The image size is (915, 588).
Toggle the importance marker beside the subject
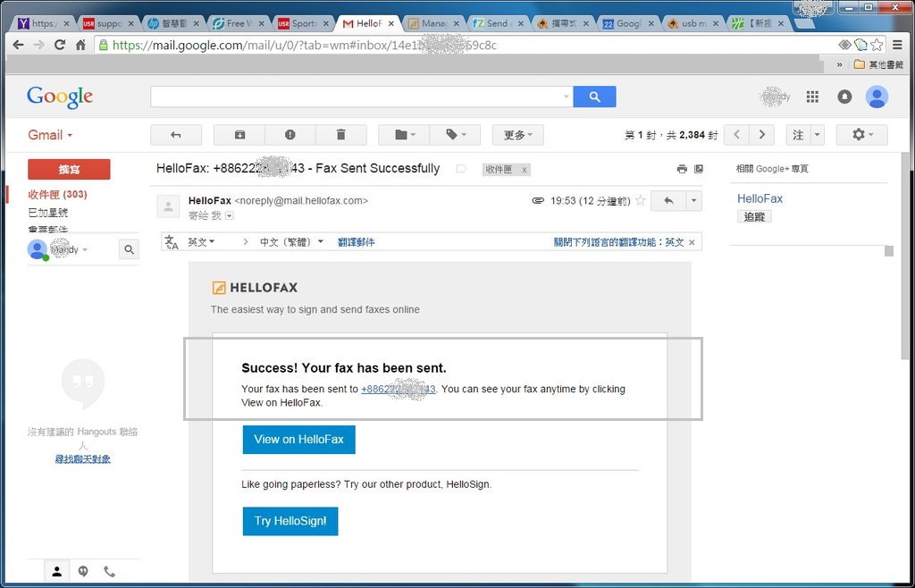click(461, 169)
